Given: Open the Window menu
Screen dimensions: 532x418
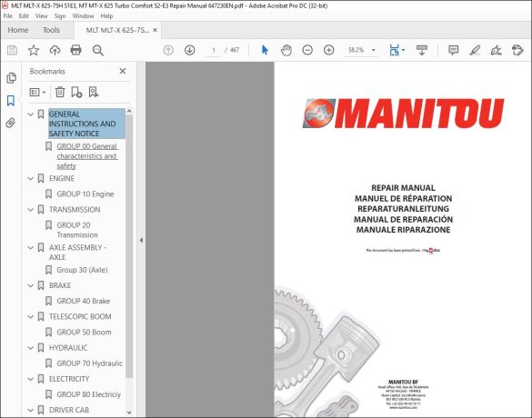Looking at the screenshot, I should pos(83,16).
